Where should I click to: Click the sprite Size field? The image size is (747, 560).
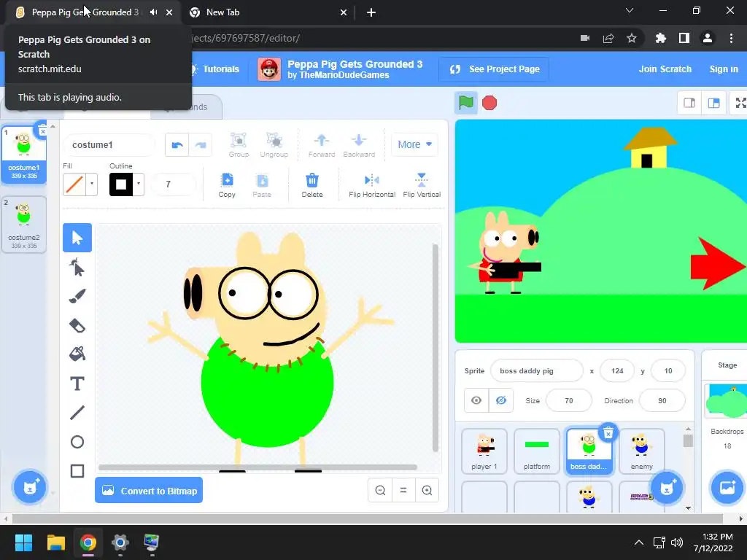coord(569,400)
